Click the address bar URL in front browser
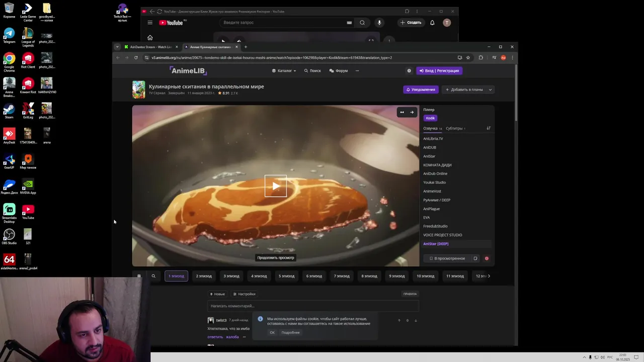The image size is (644, 362). click(x=272, y=58)
